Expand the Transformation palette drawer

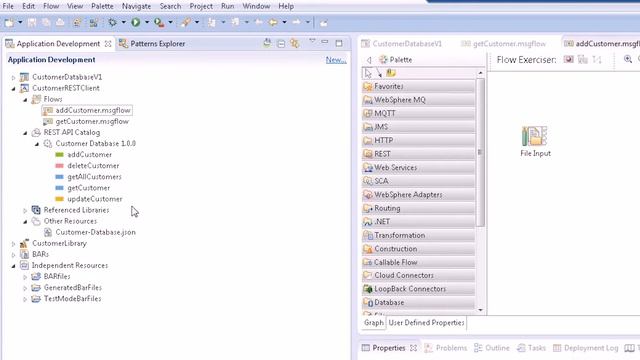point(418,235)
